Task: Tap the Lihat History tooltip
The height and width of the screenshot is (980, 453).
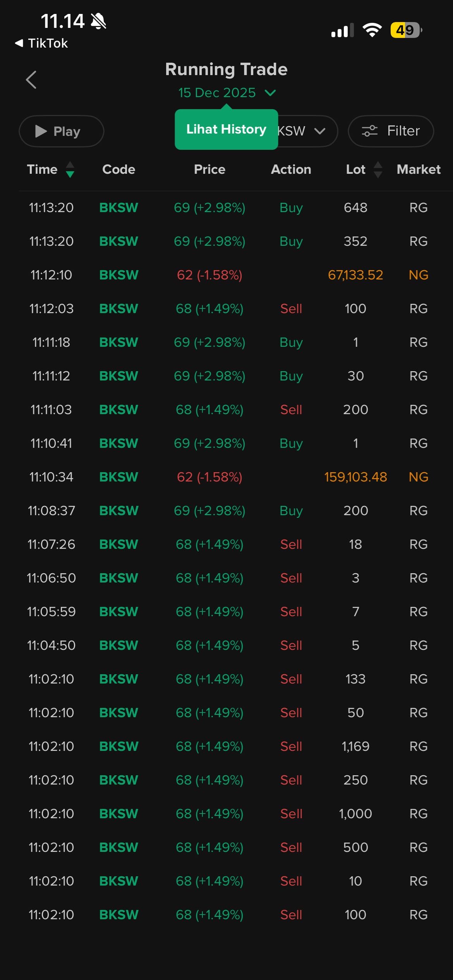Action: click(226, 129)
